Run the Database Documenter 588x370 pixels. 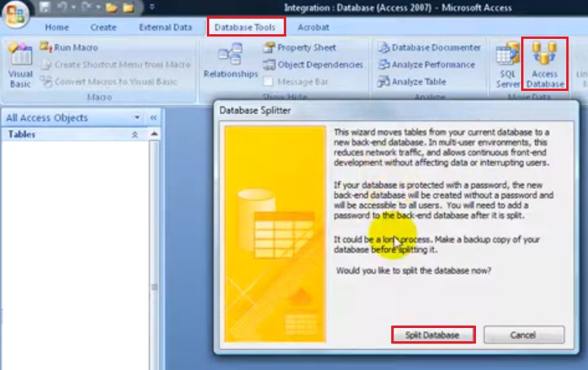click(x=429, y=47)
